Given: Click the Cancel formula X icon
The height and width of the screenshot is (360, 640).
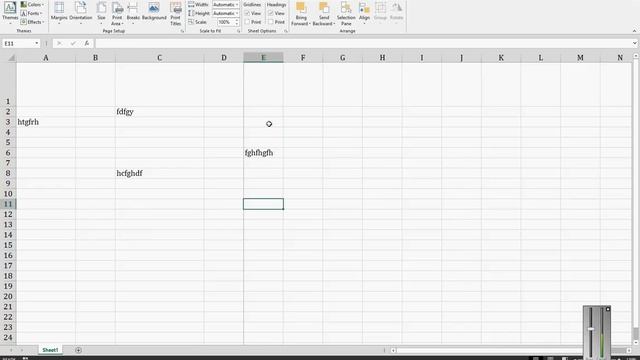Looking at the screenshot, I should 59,43.
